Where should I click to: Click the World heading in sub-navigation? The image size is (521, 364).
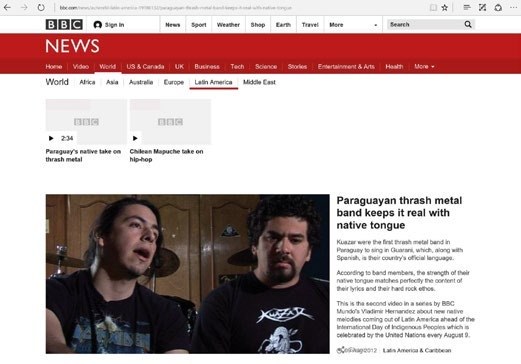[x=57, y=82]
